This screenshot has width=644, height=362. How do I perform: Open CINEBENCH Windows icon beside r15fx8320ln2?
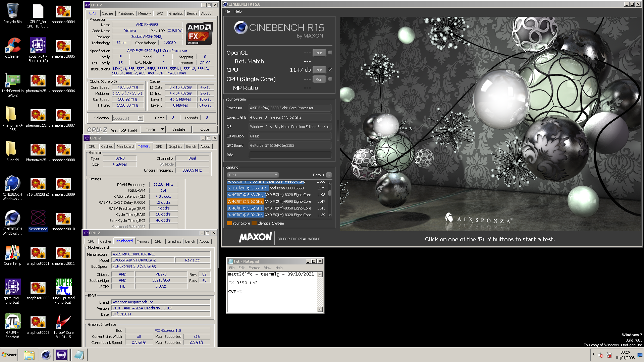click(12, 188)
